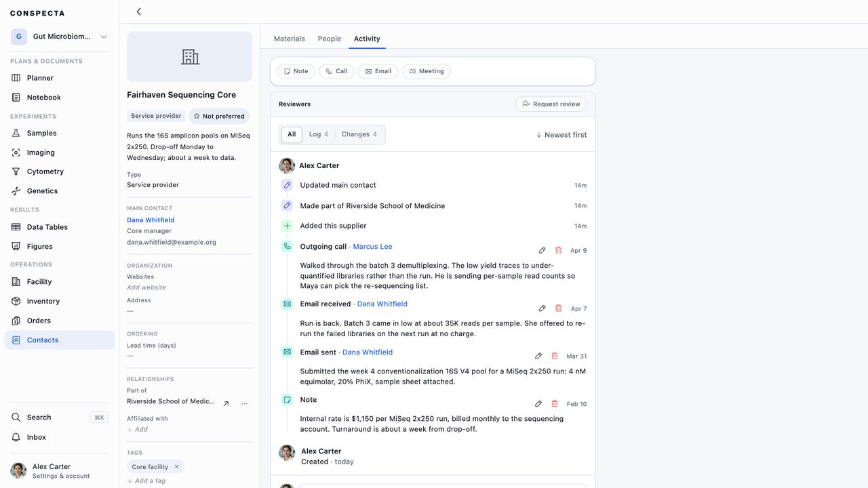868x488 pixels.
Task: Log a new Email
Action: coord(378,71)
